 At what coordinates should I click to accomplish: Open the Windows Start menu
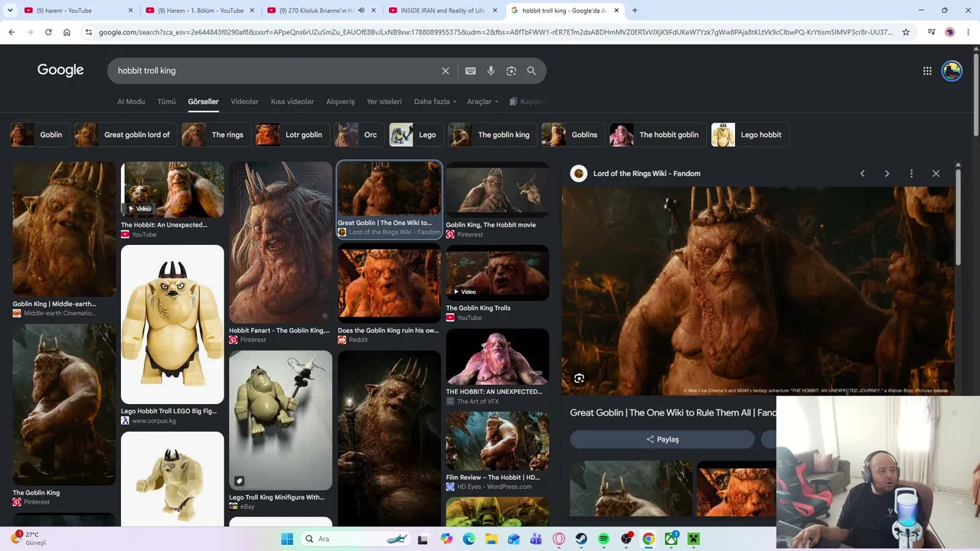pyautogui.click(x=287, y=539)
